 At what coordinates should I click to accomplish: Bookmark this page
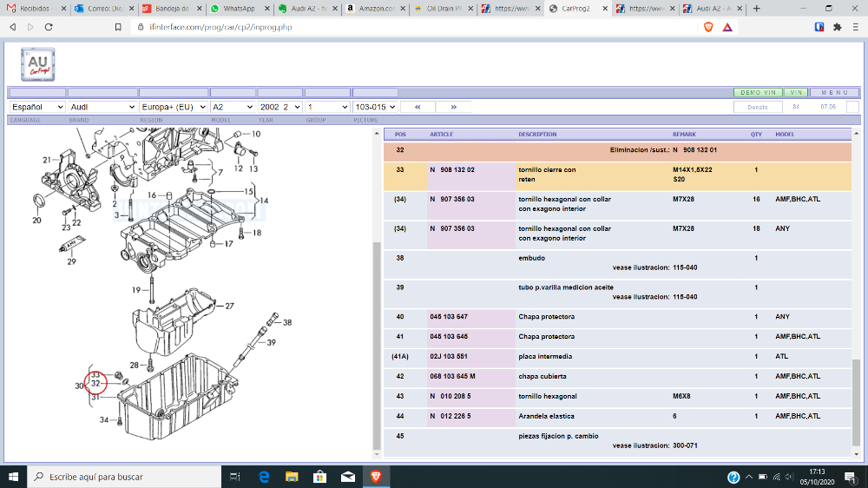(118, 27)
